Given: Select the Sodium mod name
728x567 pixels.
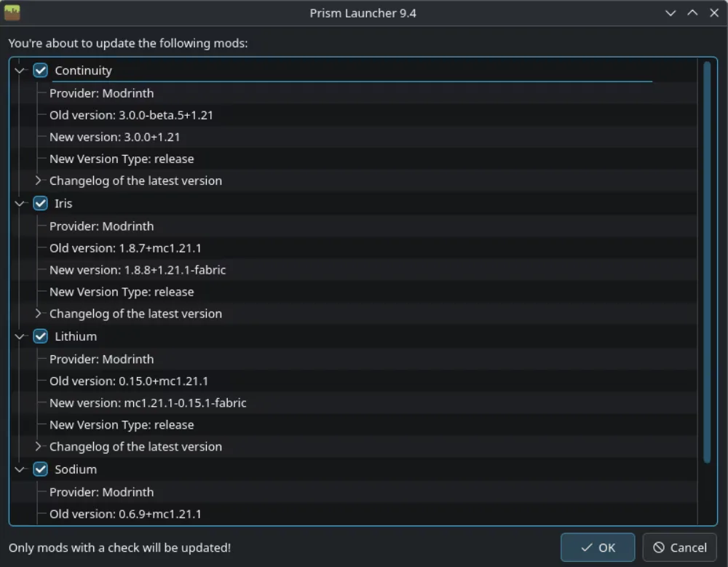Looking at the screenshot, I should point(76,469).
